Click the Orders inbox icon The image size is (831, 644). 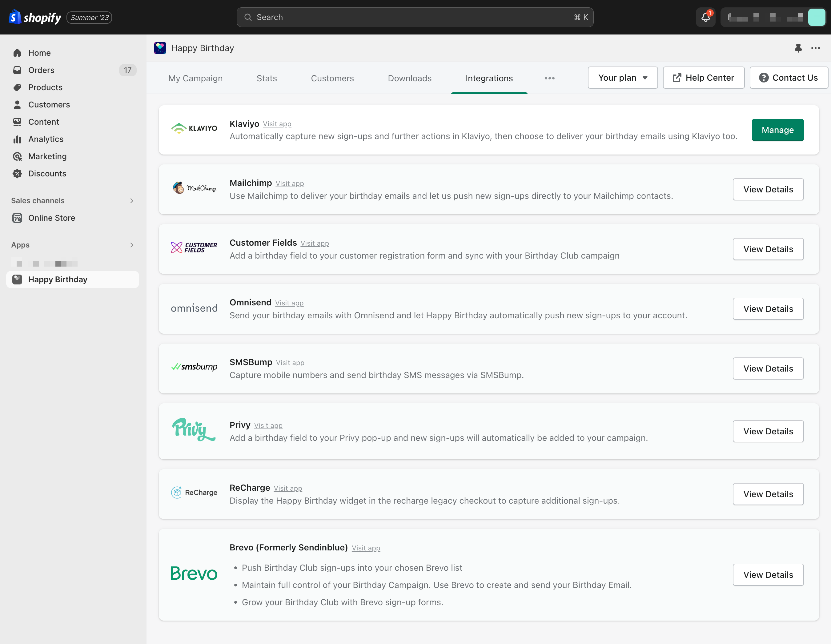click(17, 70)
